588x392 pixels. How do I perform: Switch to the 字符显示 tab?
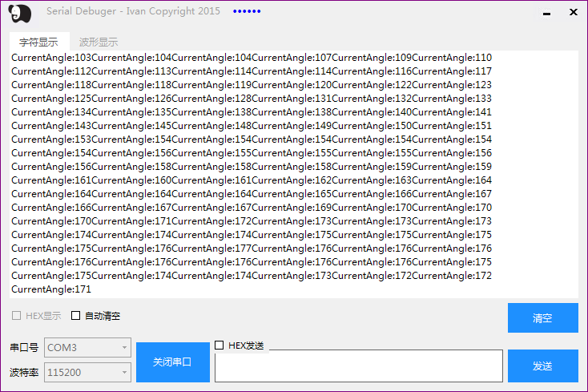click(x=38, y=42)
